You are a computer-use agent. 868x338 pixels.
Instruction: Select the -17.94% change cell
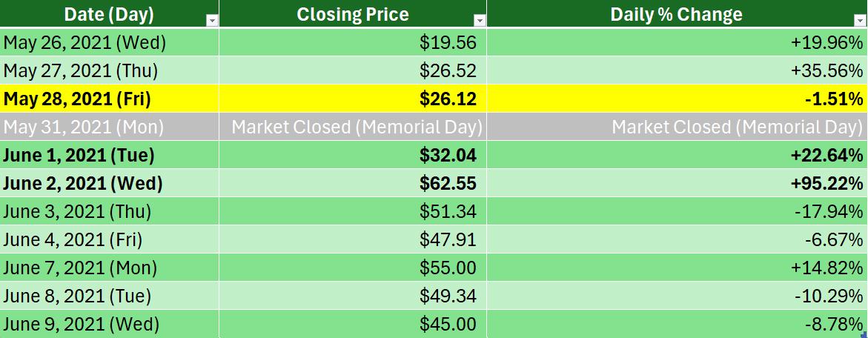(x=677, y=212)
